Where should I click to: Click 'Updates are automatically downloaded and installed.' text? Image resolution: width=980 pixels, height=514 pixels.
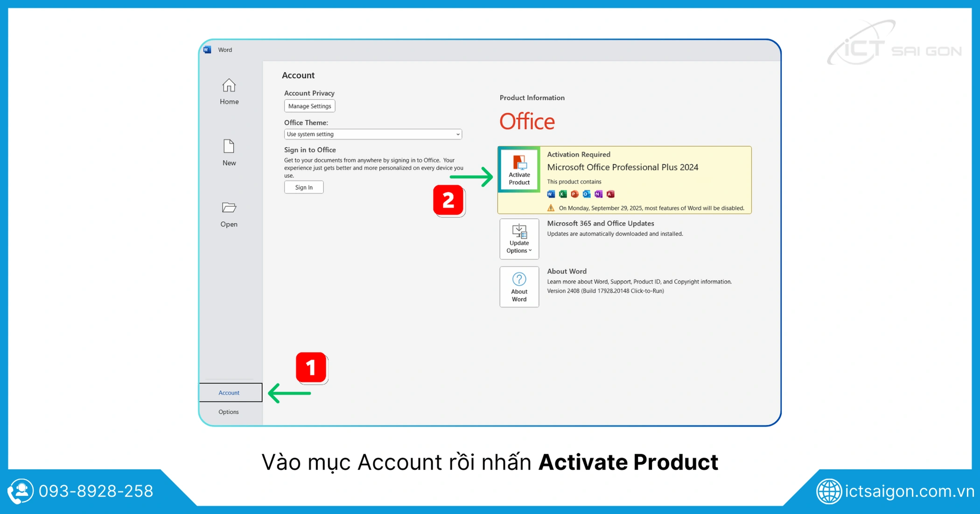615,234
